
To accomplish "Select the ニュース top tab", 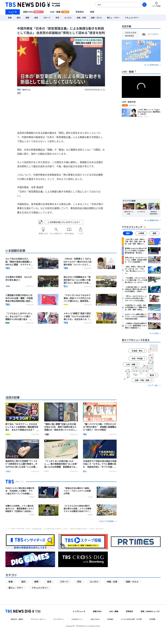I will pos(13,12).
